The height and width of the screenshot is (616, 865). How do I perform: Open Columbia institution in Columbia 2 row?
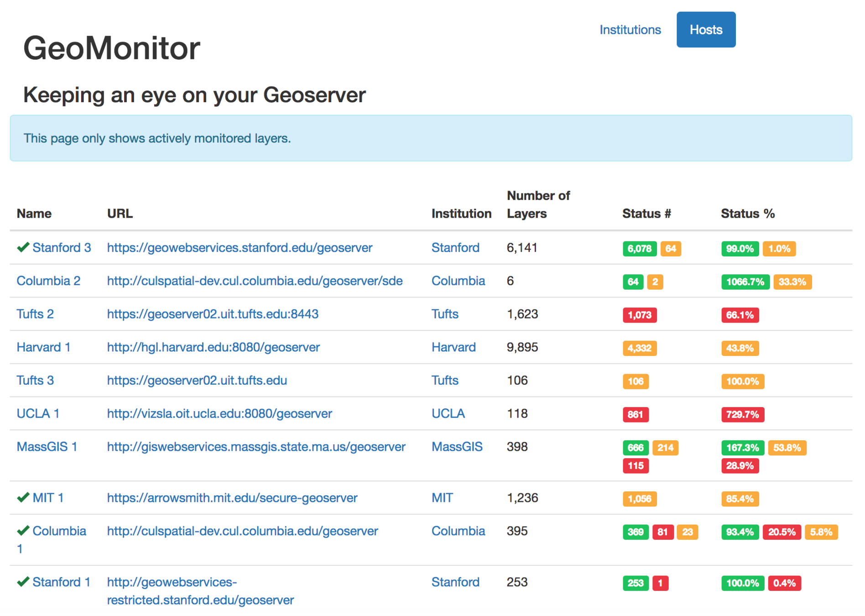click(x=458, y=281)
